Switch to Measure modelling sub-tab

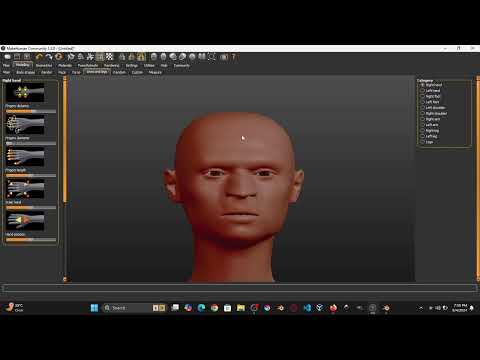pyautogui.click(x=155, y=72)
